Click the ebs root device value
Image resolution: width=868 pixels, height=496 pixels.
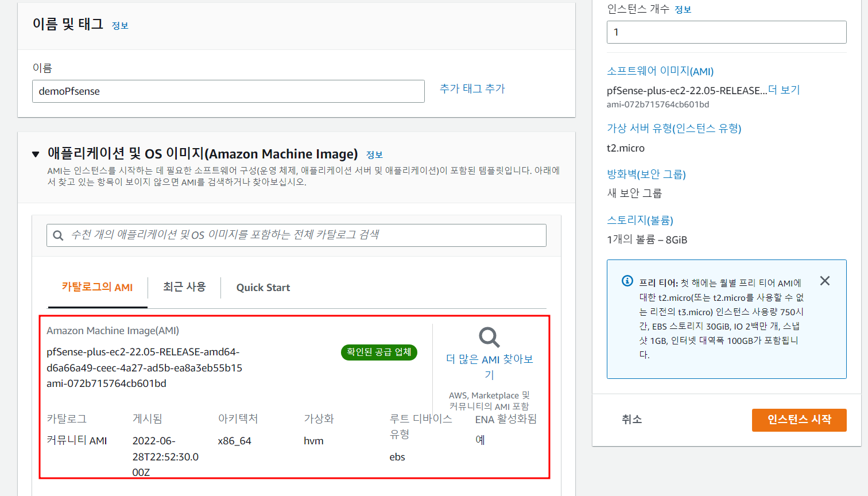coord(397,457)
